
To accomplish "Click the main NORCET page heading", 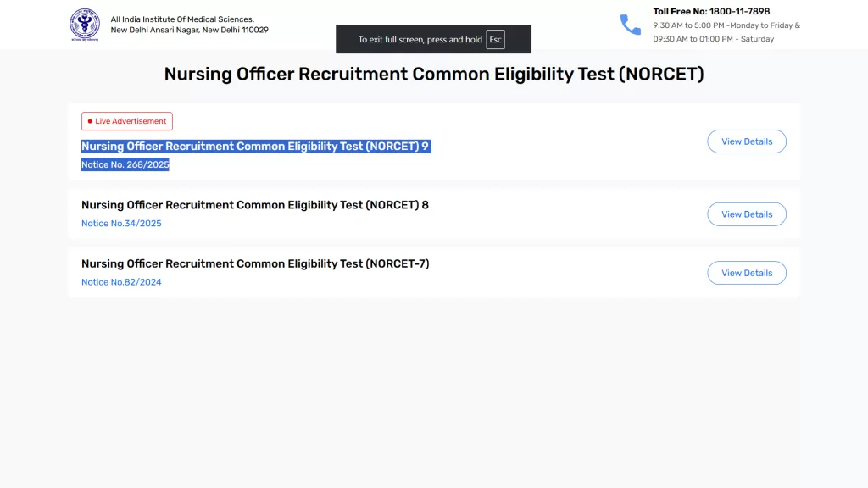I will point(434,74).
